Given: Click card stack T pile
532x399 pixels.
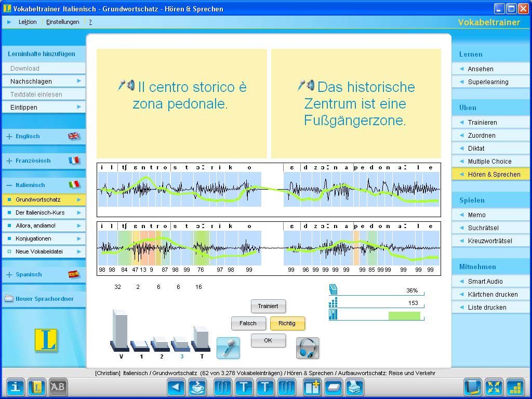Looking at the screenshot, I should 201,339.
